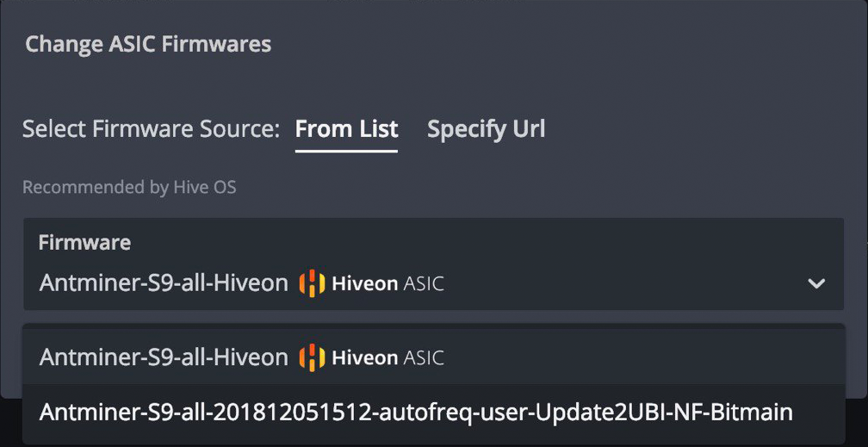Click the ASIC word in the selected field

pyautogui.click(x=423, y=283)
